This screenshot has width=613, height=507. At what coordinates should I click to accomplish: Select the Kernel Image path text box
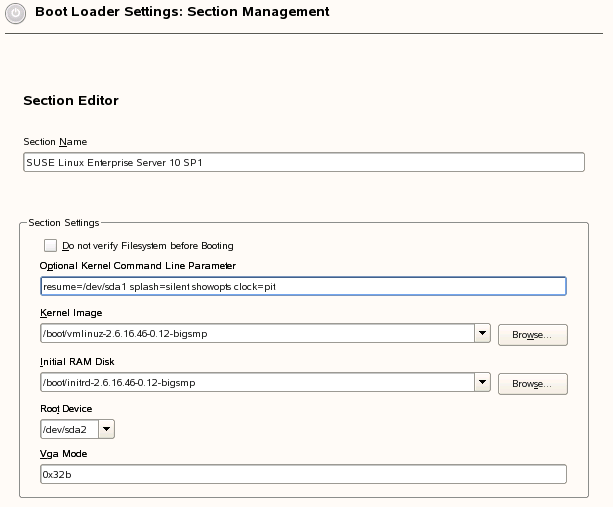click(257, 333)
